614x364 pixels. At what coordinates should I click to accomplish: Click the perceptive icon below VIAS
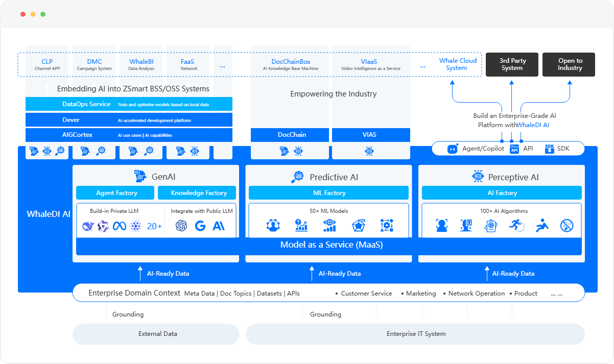[370, 151]
